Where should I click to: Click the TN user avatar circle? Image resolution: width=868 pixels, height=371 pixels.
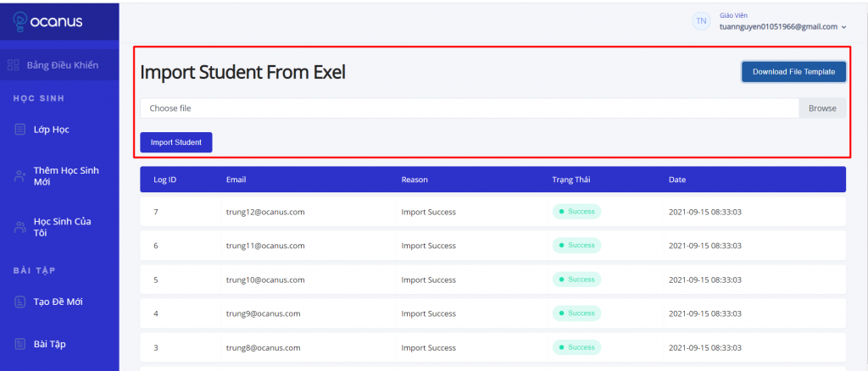click(701, 21)
